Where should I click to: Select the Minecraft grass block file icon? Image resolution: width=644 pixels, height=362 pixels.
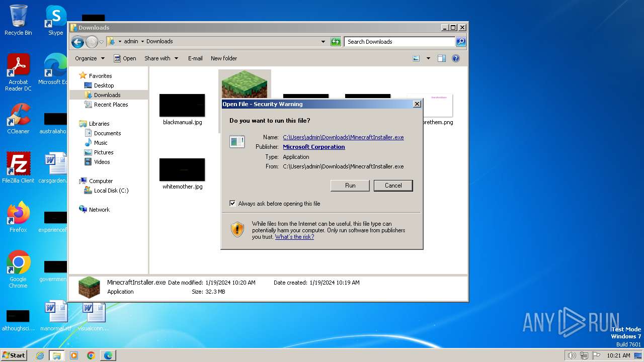pyautogui.click(x=245, y=84)
